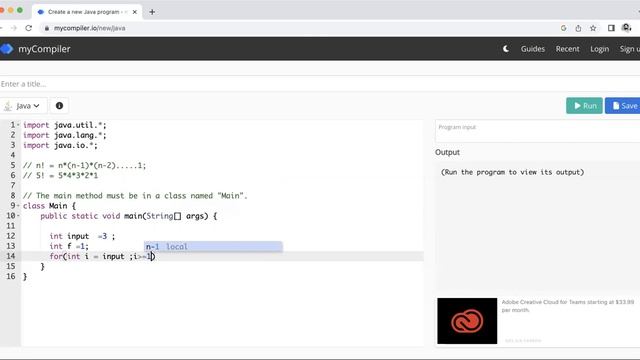Save the program
Image resolution: width=640 pixels, height=360 pixels.
(623, 106)
